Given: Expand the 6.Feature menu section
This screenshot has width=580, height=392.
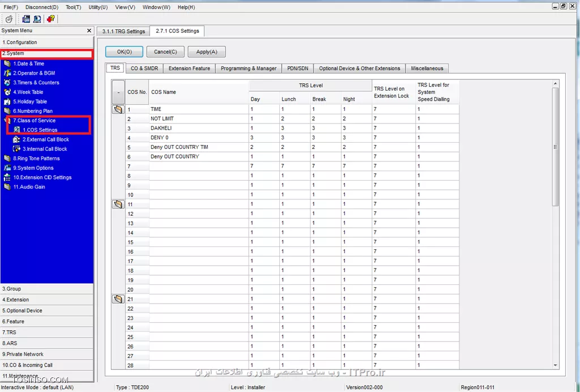Looking at the screenshot, I should pyautogui.click(x=46, y=321).
